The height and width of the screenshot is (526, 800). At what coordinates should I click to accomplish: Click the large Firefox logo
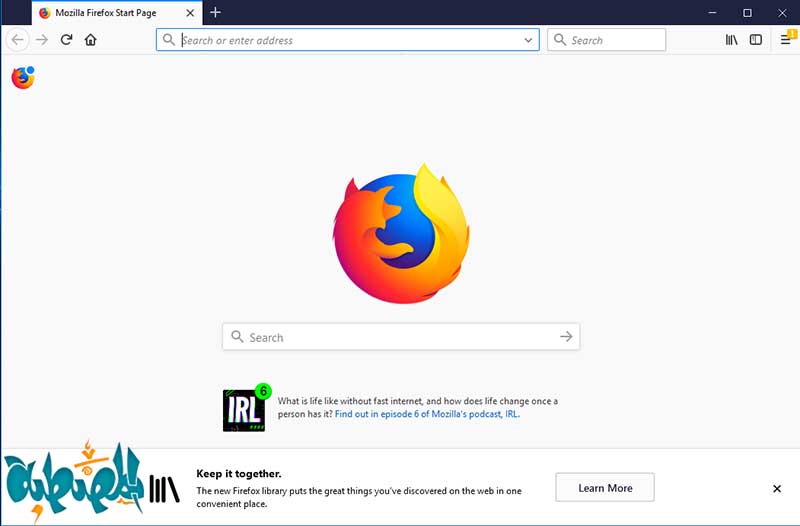[x=402, y=233]
